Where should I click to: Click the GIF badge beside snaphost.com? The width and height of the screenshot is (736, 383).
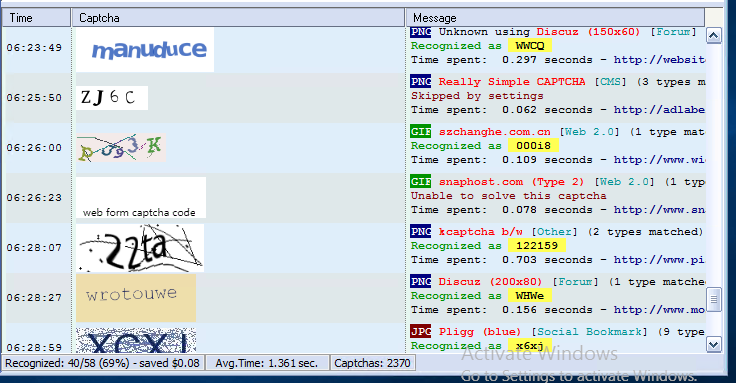click(x=421, y=182)
